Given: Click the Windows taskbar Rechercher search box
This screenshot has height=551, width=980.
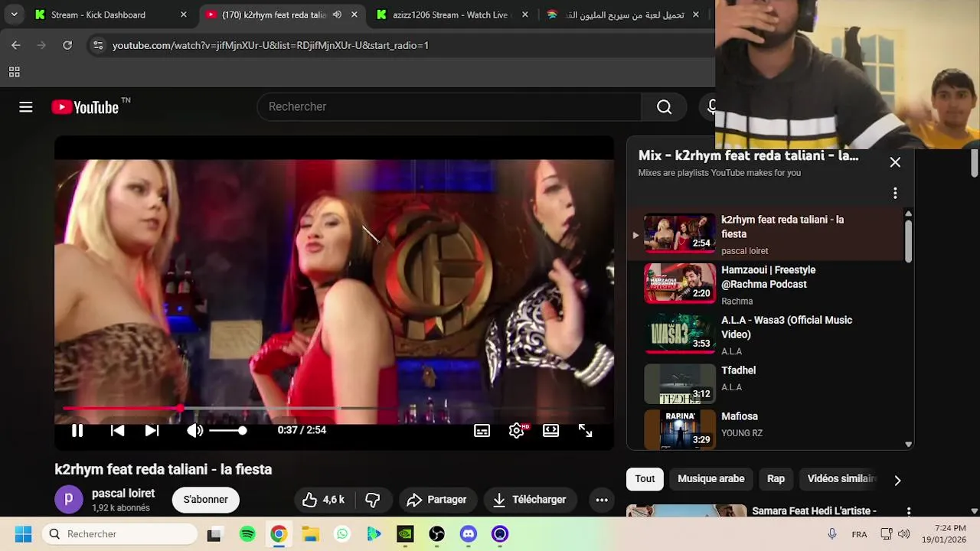Looking at the screenshot, I should [x=119, y=534].
